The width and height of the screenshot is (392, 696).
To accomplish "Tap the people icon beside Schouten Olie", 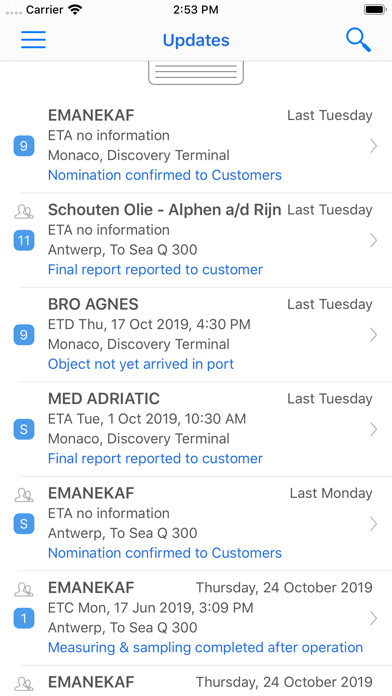I will pyautogui.click(x=24, y=212).
